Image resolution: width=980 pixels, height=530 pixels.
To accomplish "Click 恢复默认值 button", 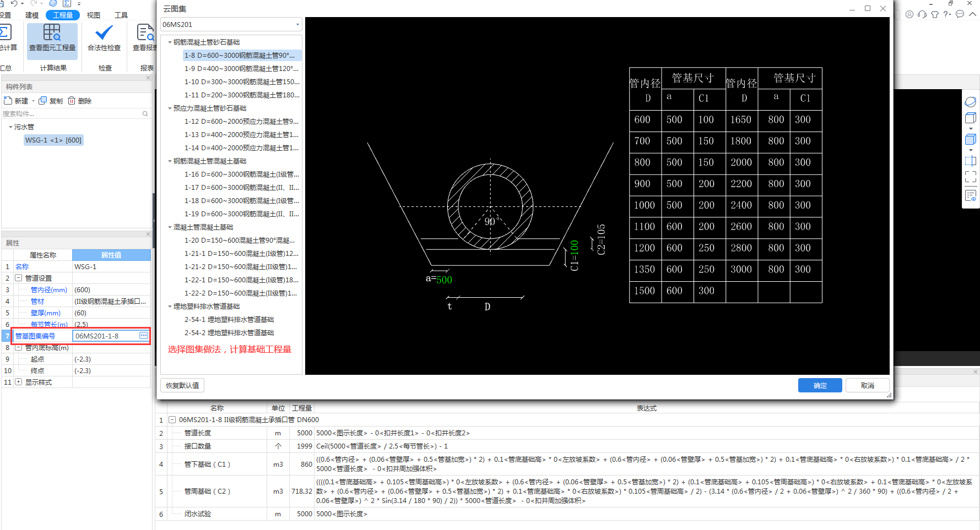I will 182,385.
